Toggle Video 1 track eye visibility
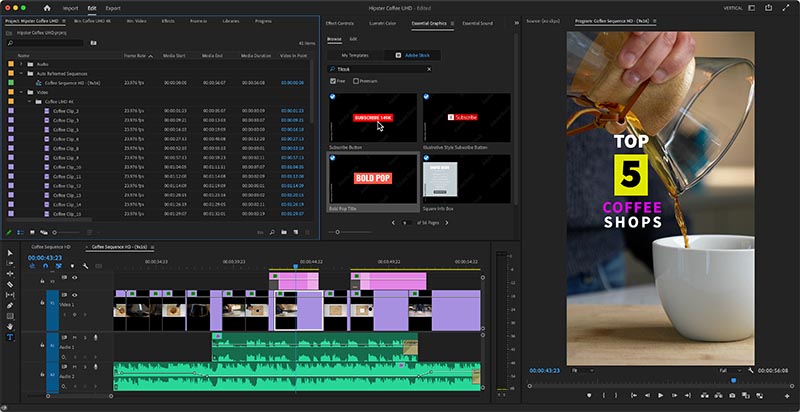 (x=74, y=295)
